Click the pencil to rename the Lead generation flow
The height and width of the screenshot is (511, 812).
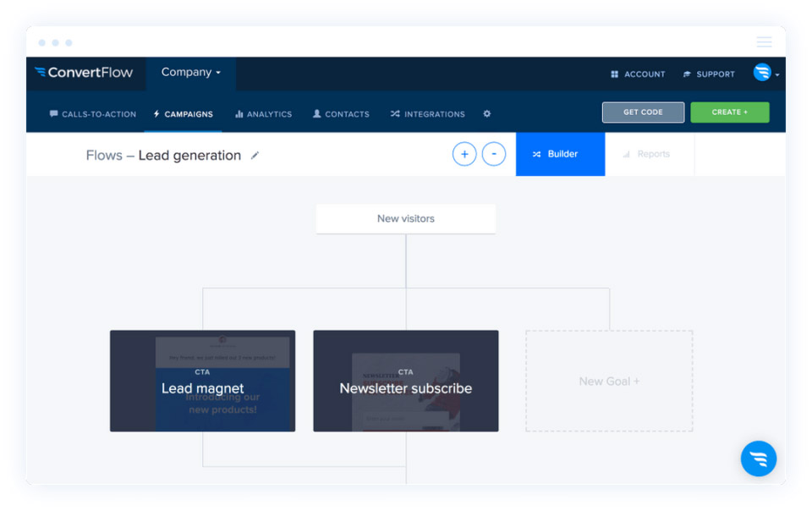click(x=255, y=156)
